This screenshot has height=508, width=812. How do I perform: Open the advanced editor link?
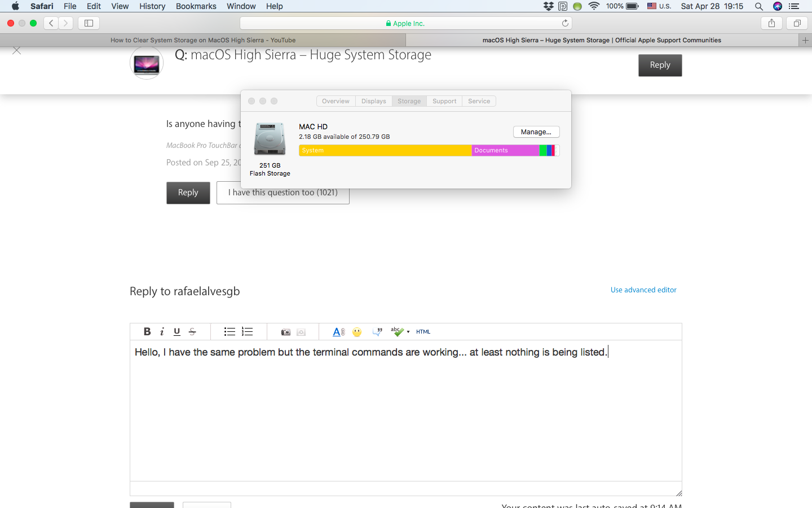(x=643, y=290)
